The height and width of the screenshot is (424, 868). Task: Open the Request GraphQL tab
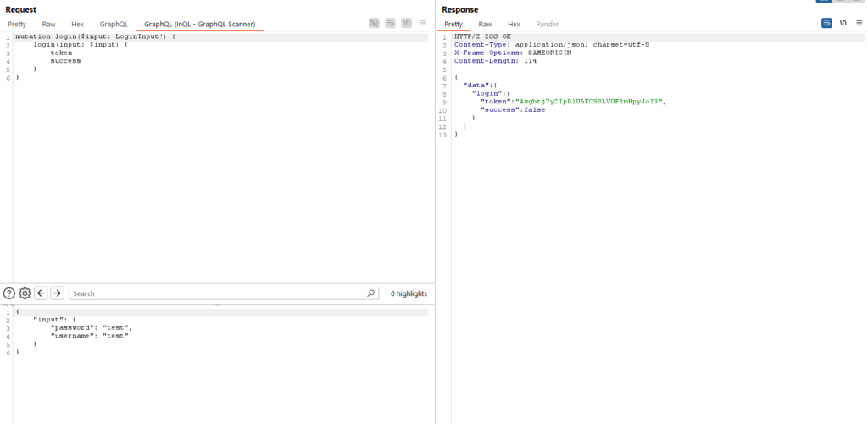coord(114,25)
